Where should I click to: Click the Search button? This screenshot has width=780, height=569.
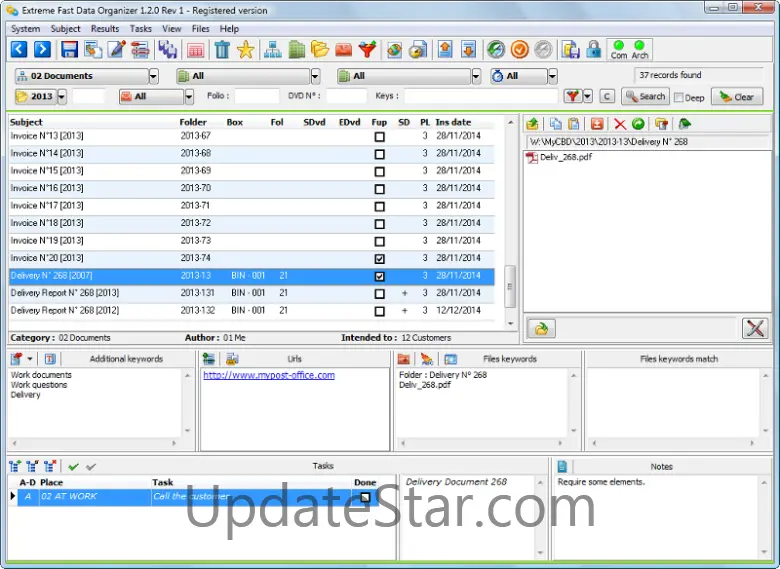[645, 97]
